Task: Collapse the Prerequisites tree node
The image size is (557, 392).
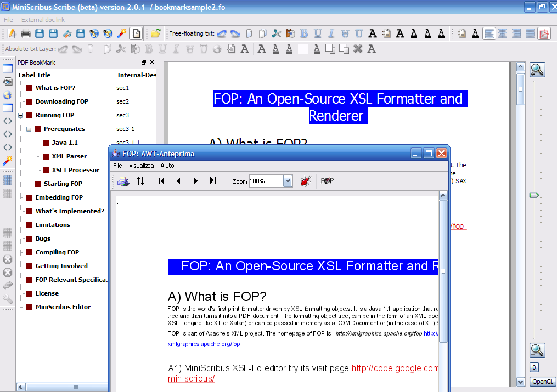Action: click(x=29, y=129)
